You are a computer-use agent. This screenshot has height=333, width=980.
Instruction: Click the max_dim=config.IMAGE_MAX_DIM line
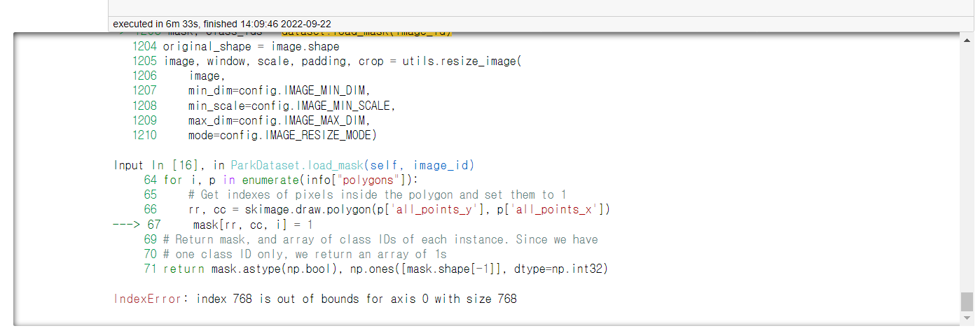click(x=278, y=120)
